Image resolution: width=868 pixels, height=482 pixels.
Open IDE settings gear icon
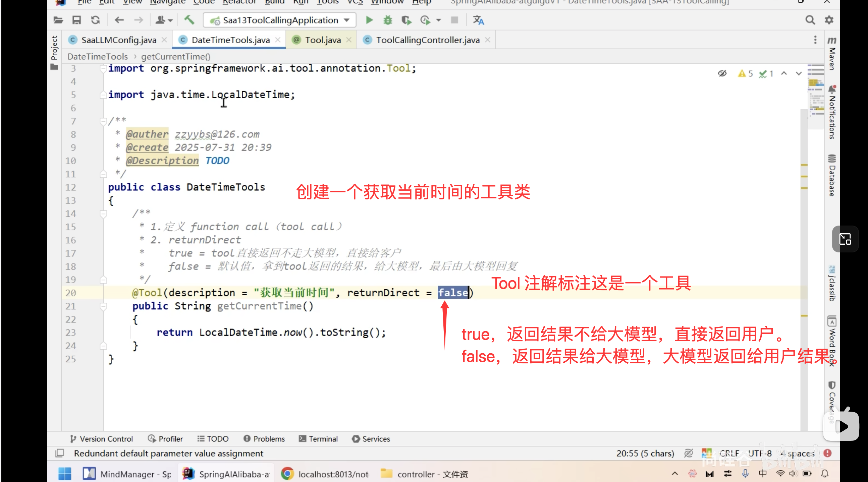[829, 20]
